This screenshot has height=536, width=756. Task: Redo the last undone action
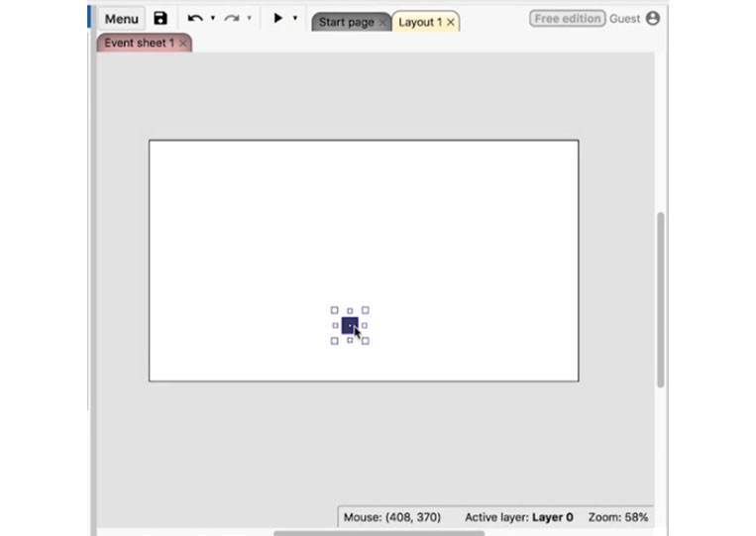[232, 18]
